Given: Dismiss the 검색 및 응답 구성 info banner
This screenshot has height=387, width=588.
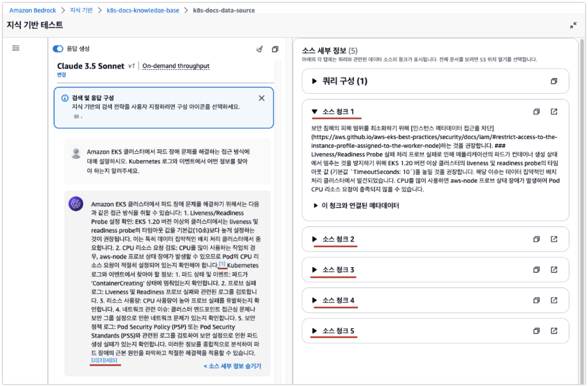Looking at the screenshot, I should (x=262, y=98).
